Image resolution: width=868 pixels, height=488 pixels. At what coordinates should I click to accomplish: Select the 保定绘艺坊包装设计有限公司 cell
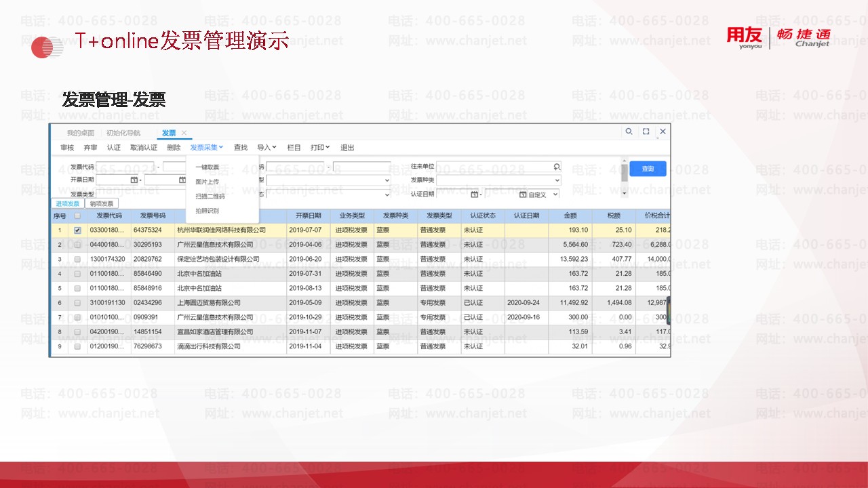(x=231, y=260)
